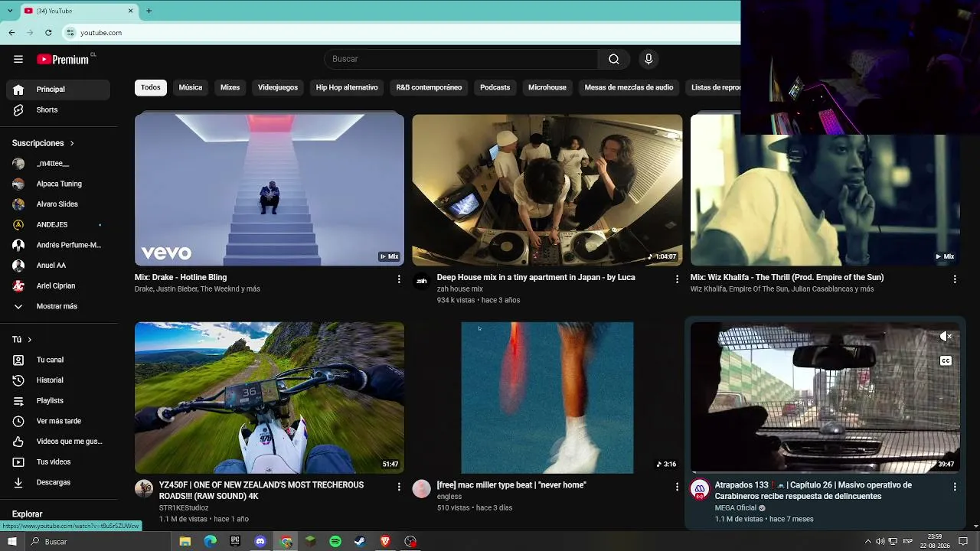The width and height of the screenshot is (980, 551).
Task: Open the YouTube guide hamburger menu
Action: click(18, 59)
